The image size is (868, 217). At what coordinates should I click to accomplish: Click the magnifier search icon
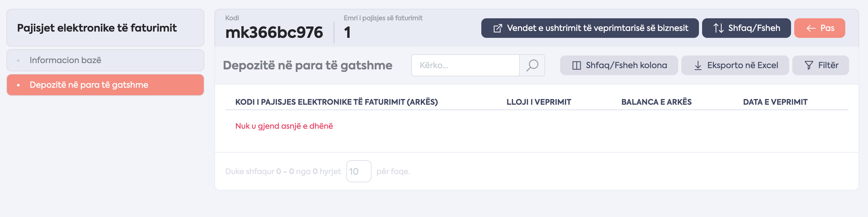point(532,65)
